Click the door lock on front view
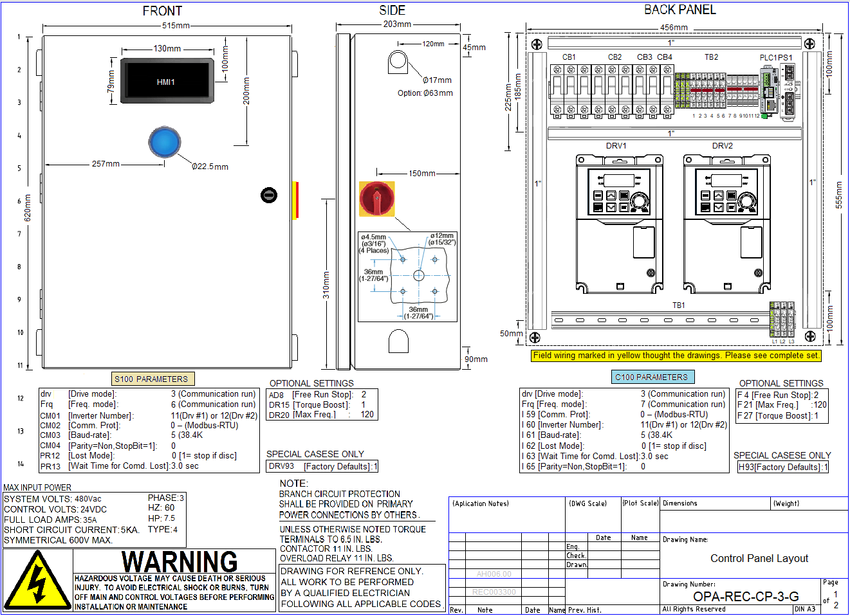Image resolution: width=850 pixels, height=616 pixels. pos(269,195)
